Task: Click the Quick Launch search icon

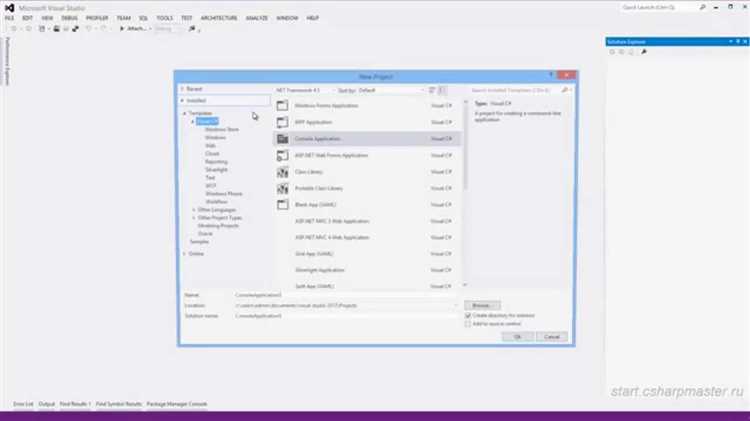Action: (702, 7)
